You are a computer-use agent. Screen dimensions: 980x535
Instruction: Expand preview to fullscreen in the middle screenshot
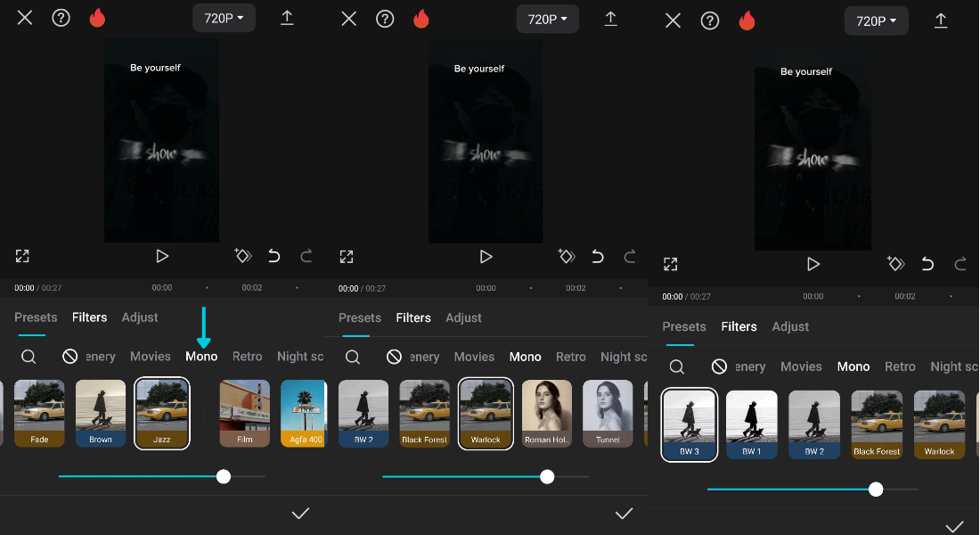pos(347,257)
